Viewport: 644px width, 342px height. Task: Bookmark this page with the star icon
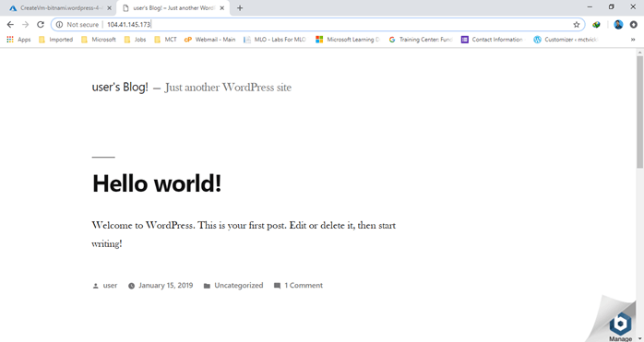point(577,25)
